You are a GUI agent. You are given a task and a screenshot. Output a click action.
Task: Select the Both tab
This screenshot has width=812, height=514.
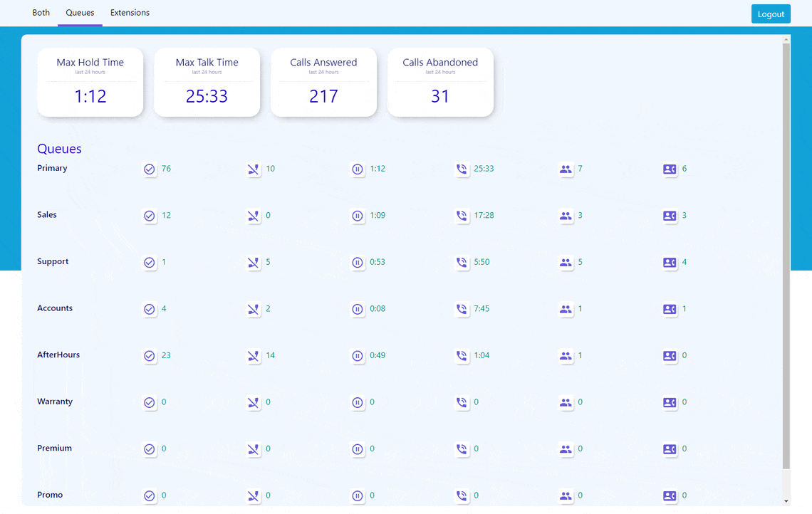41,12
